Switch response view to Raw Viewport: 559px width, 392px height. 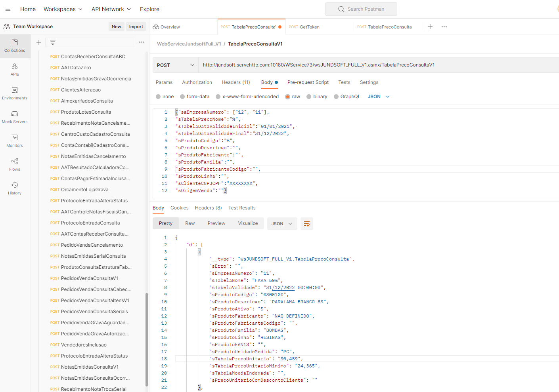pos(190,223)
